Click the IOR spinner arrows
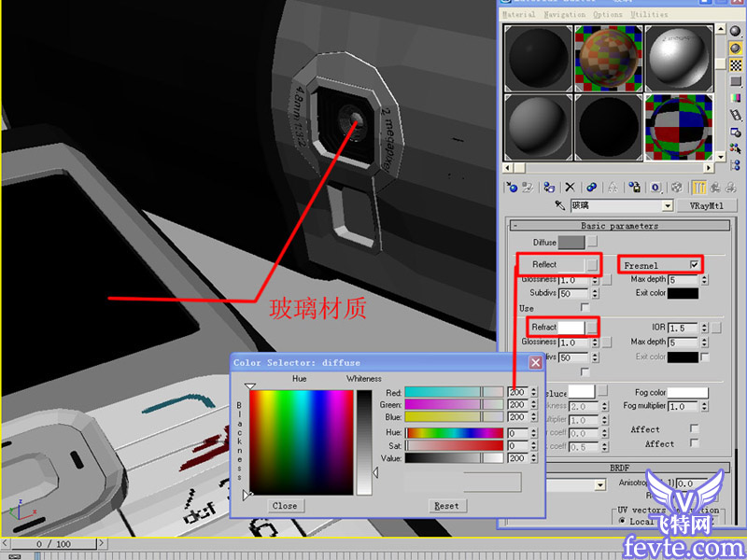The height and width of the screenshot is (560, 747). 705,328
